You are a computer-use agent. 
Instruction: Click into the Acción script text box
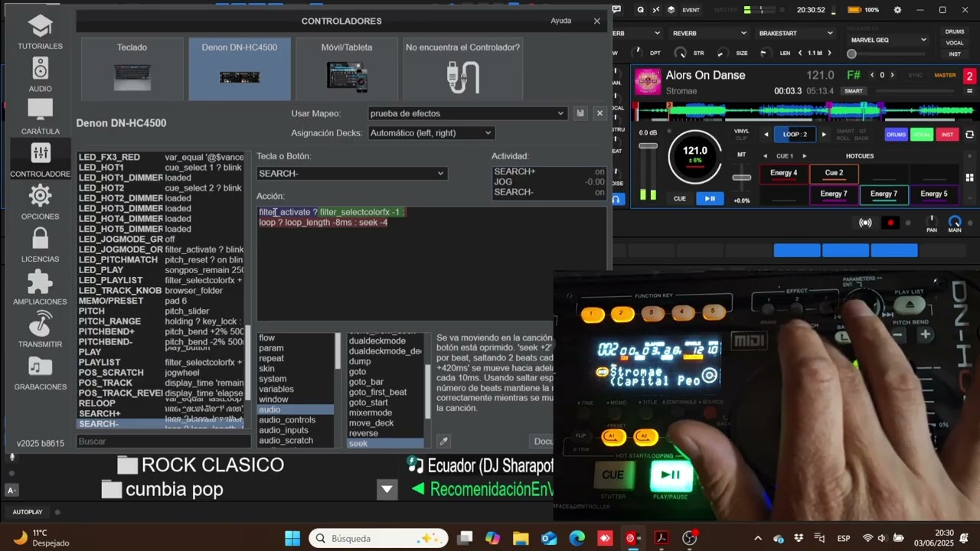(431, 262)
